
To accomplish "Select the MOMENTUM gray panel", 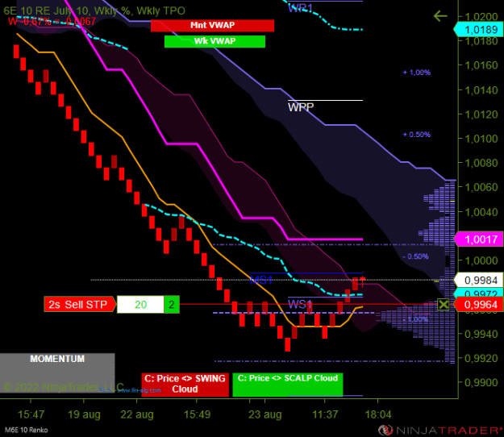I will pos(57,372).
